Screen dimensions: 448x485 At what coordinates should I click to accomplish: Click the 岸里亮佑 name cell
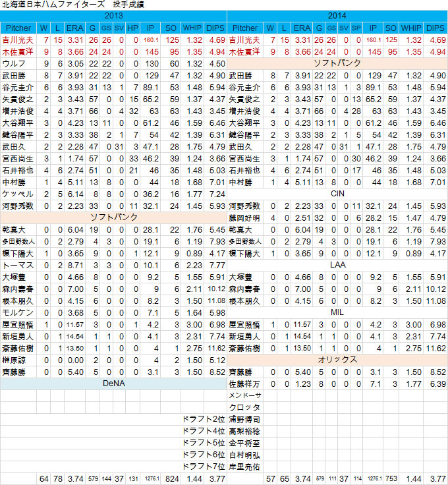[244, 467]
